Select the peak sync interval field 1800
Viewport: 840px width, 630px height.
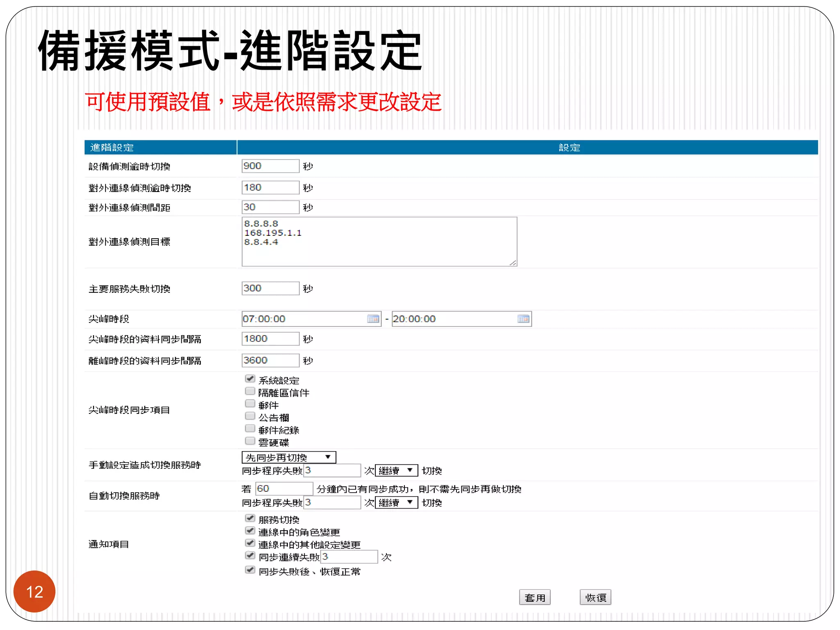coord(270,339)
